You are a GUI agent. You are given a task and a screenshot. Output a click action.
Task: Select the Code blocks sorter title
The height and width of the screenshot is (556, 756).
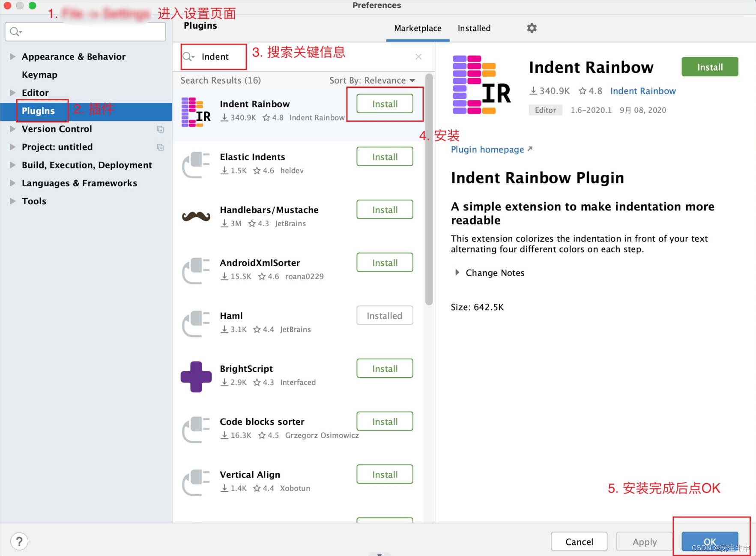(262, 421)
